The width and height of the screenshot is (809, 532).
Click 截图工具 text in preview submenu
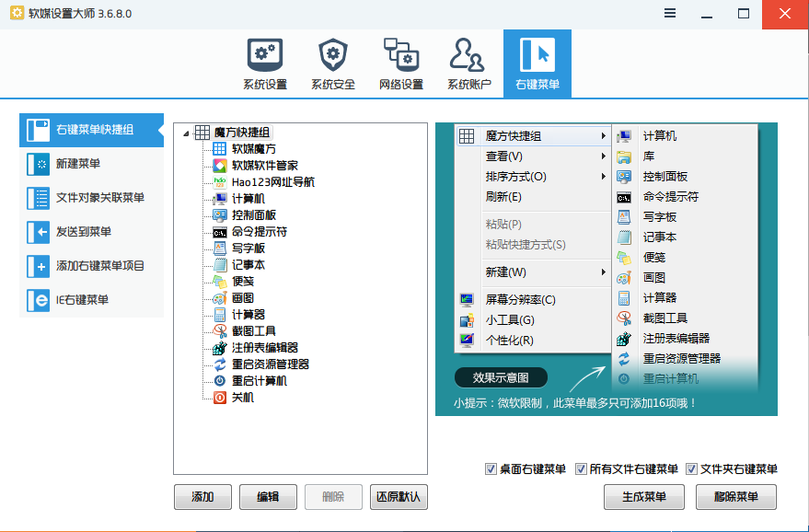coord(665,318)
